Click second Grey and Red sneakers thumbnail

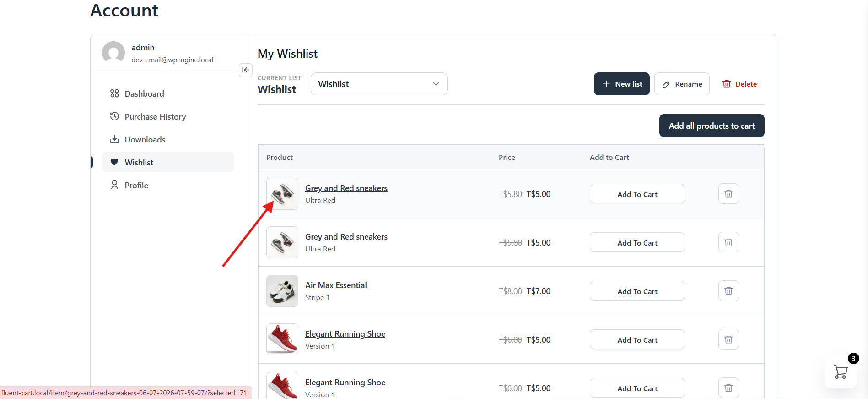282,242
